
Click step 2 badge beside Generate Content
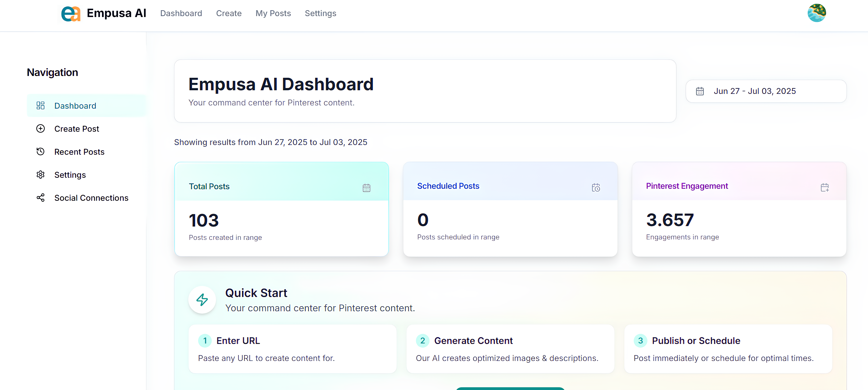[x=422, y=341]
